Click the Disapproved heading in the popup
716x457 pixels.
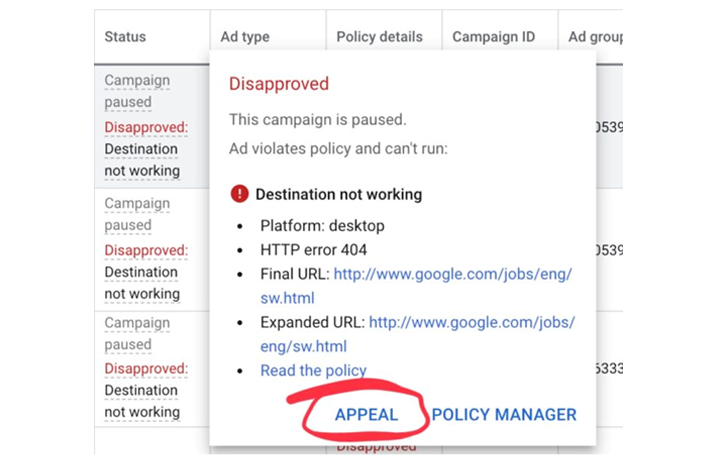279,84
